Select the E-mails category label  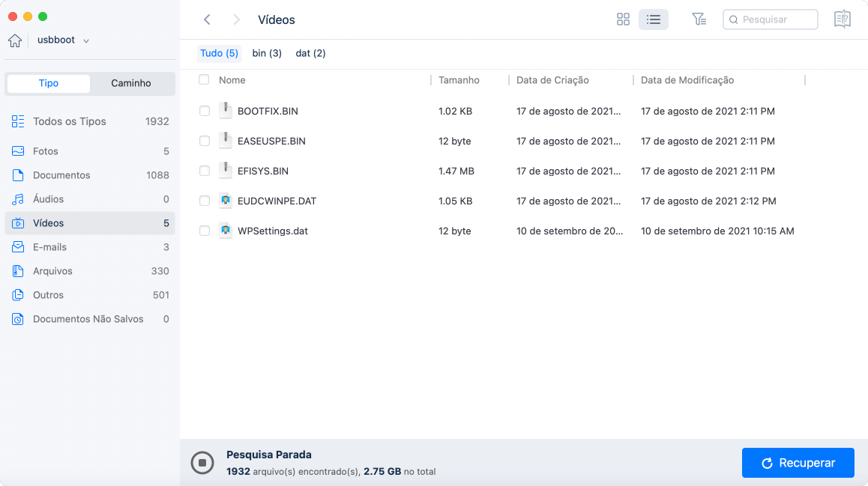pos(49,247)
